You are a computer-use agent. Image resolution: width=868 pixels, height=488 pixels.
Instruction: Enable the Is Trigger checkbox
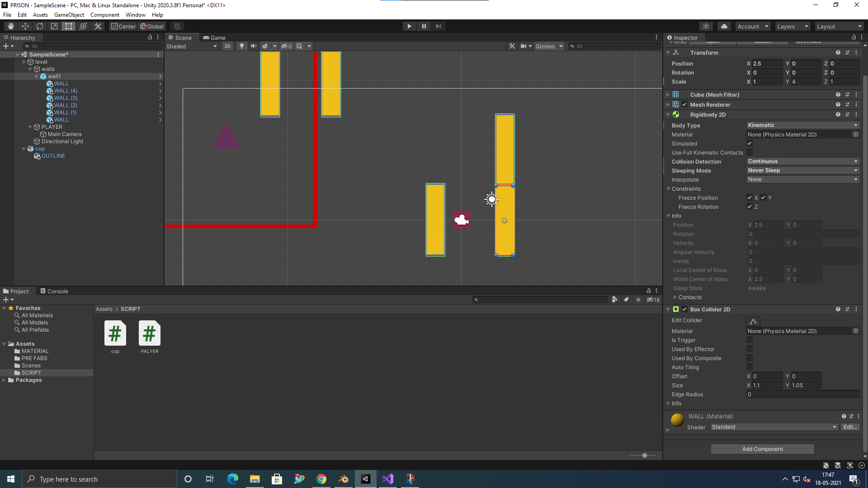750,340
